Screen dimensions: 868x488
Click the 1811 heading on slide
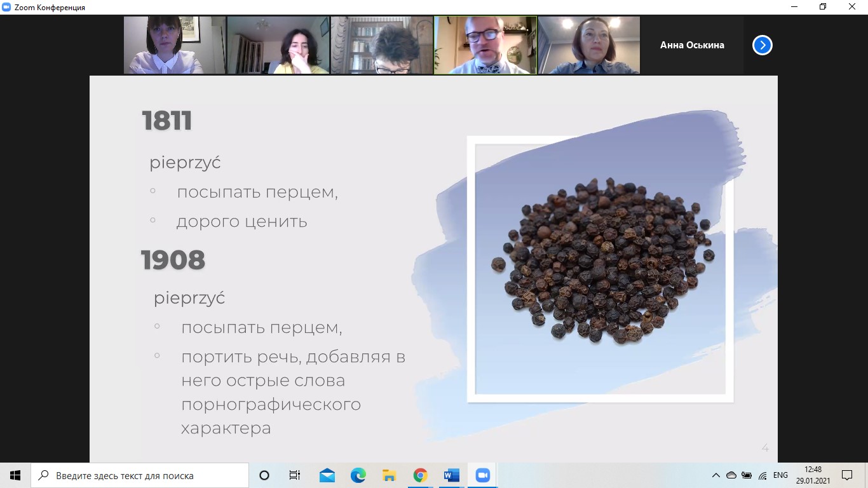(166, 121)
